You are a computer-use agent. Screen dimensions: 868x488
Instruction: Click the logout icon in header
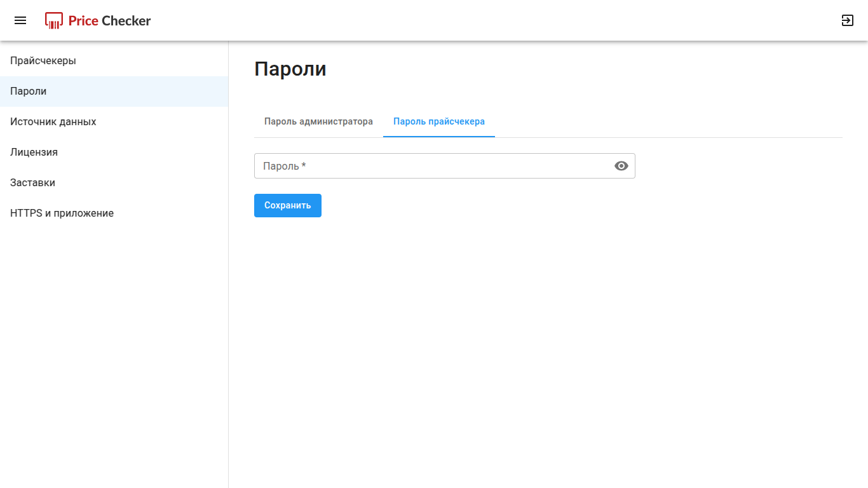(x=847, y=20)
